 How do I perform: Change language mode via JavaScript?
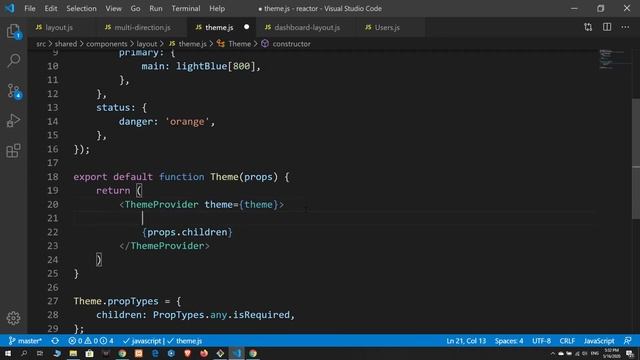(x=599, y=341)
